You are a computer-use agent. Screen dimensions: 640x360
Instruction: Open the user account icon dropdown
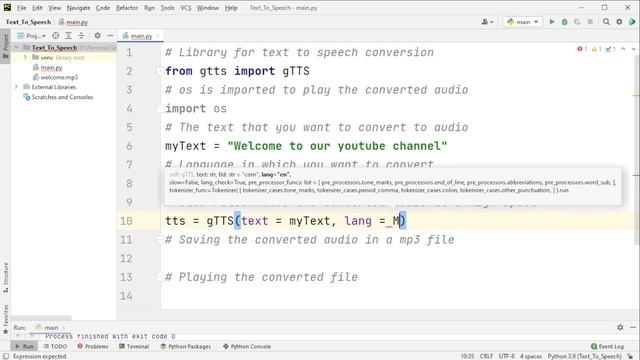[x=487, y=22]
